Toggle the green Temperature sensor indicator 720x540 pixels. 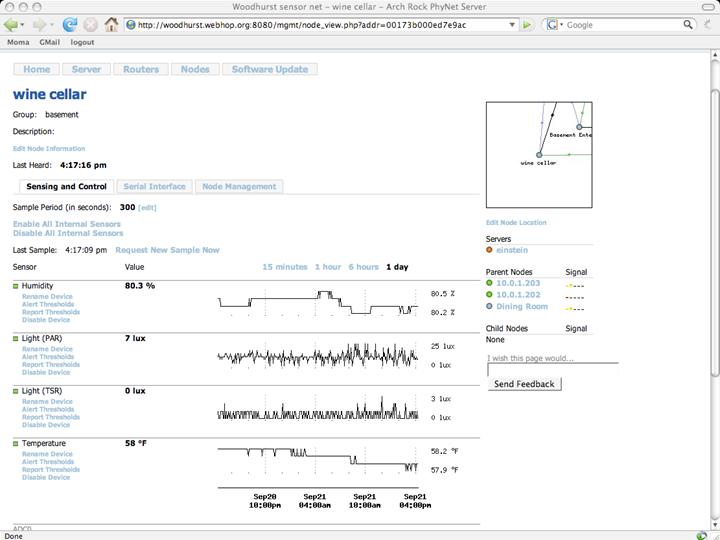click(x=16, y=443)
